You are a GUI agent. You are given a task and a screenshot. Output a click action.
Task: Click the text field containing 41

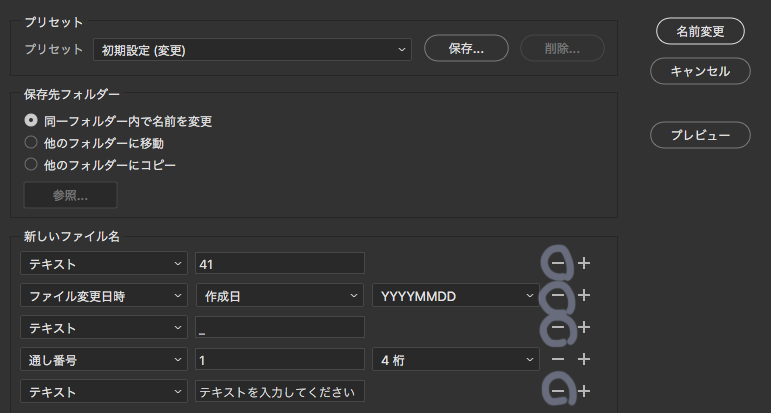pyautogui.click(x=280, y=264)
